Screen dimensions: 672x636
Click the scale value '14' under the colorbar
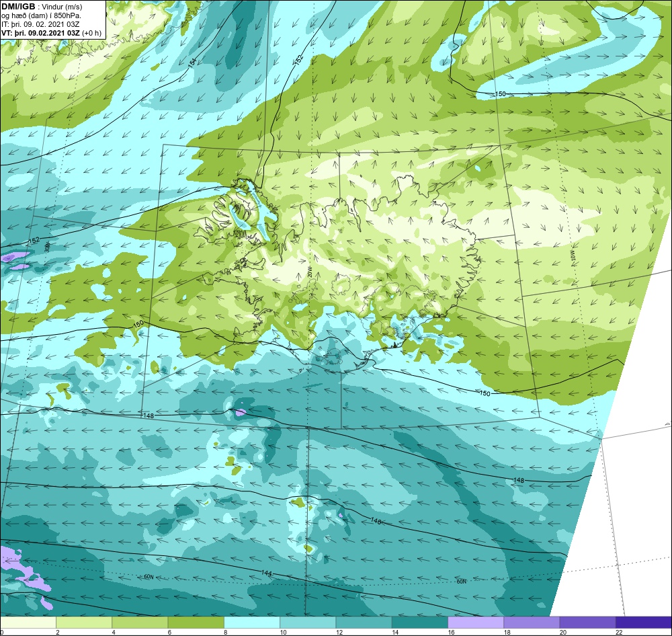pyautogui.click(x=395, y=632)
